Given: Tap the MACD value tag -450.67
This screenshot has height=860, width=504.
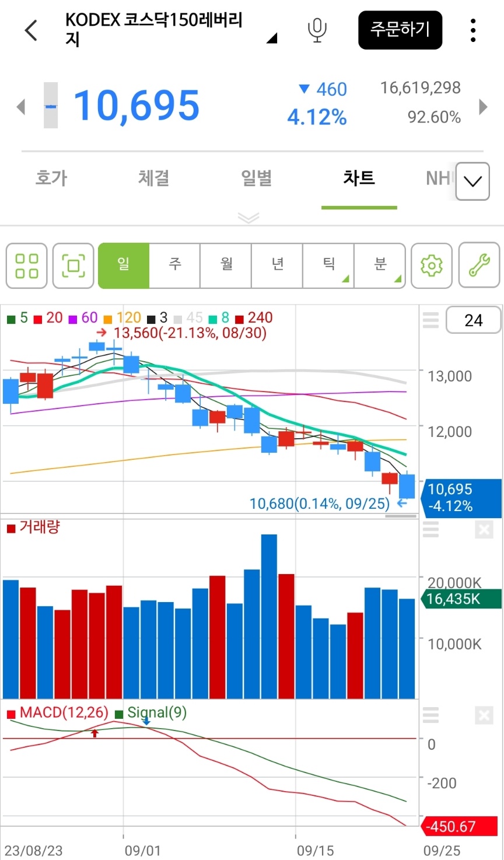Looking at the screenshot, I should tap(459, 827).
